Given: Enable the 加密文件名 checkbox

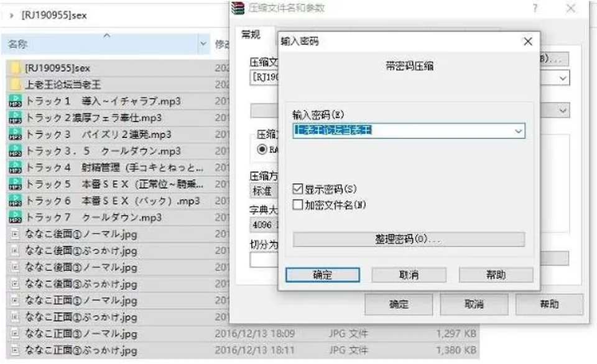Looking at the screenshot, I should click(298, 205).
